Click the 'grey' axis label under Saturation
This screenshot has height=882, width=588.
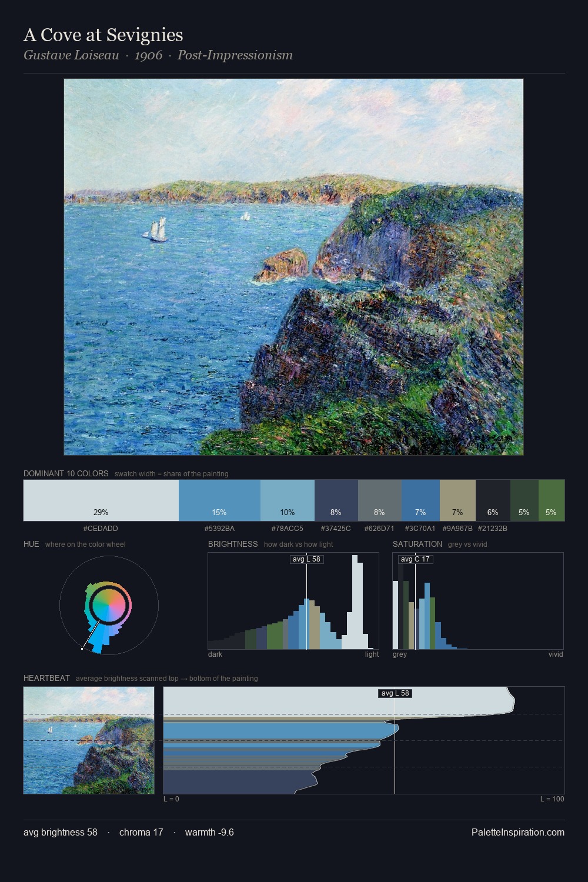tap(400, 654)
